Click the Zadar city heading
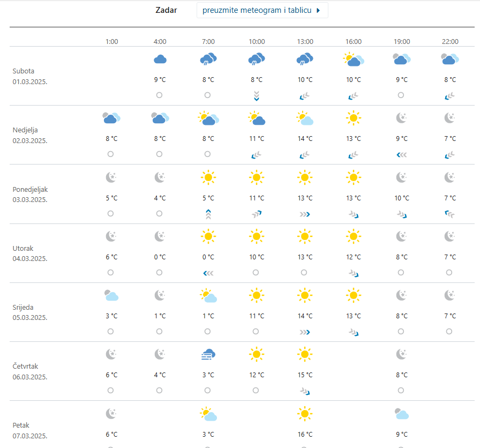This screenshot has height=448, width=480. point(166,10)
